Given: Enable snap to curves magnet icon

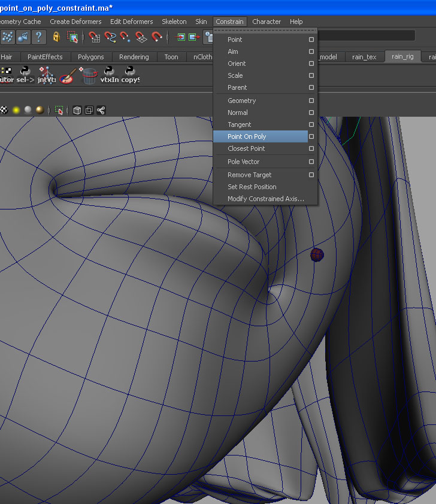Looking at the screenshot, I should 110,37.
